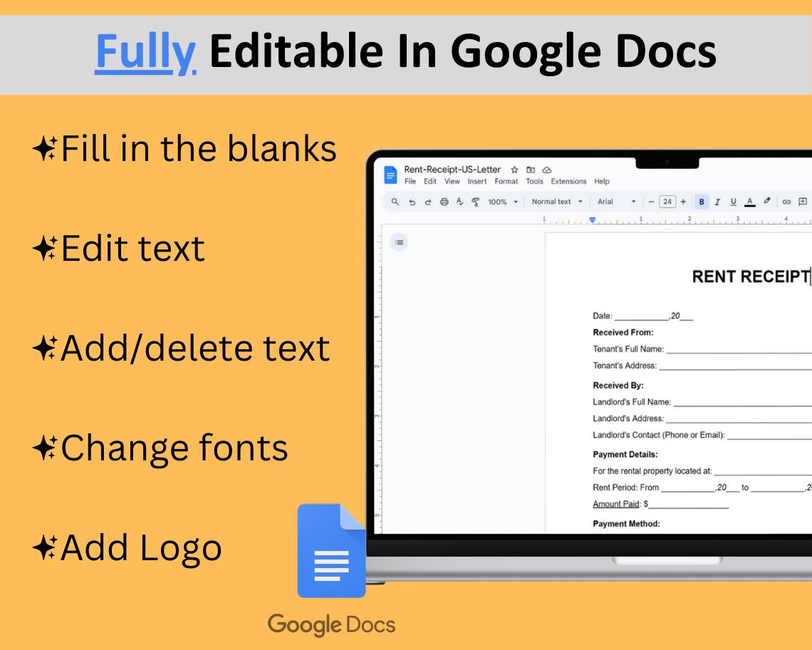Screen dimensions: 812x650
Task: Toggle italic formatting
Action: point(717,202)
